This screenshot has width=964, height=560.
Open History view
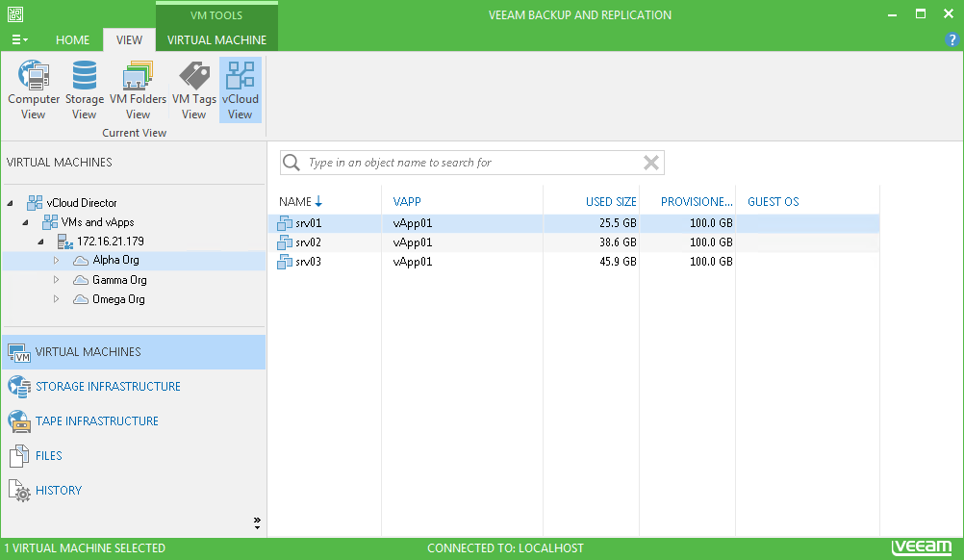click(59, 491)
